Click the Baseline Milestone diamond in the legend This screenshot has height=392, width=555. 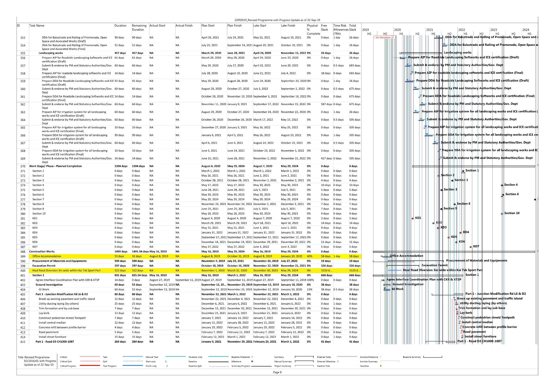pyautogui.click(x=252, y=357)
